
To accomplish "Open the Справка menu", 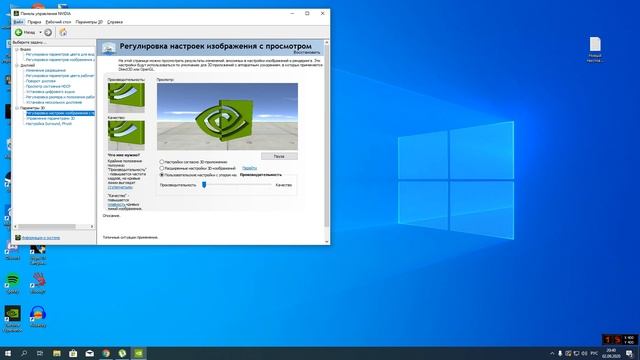I will (x=115, y=22).
